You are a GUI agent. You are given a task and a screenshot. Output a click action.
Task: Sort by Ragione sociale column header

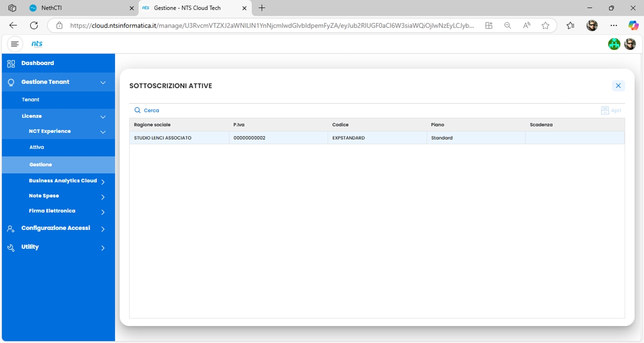(x=179, y=125)
